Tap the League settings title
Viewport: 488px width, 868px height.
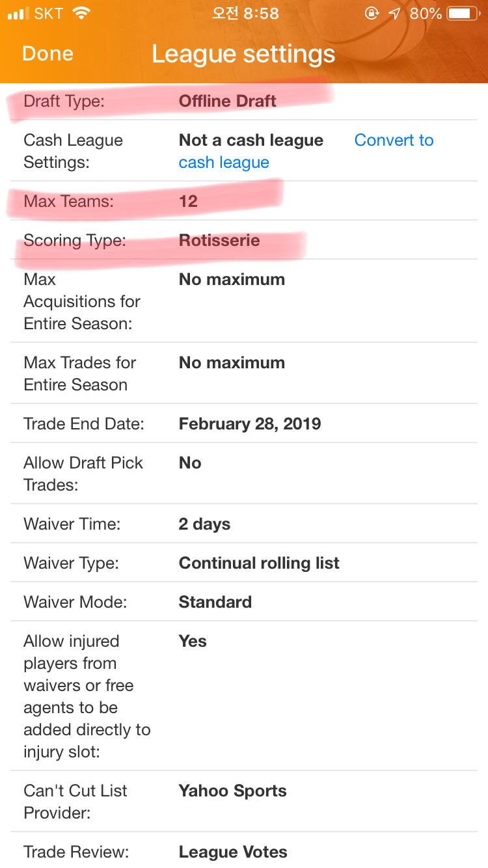(x=243, y=54)
